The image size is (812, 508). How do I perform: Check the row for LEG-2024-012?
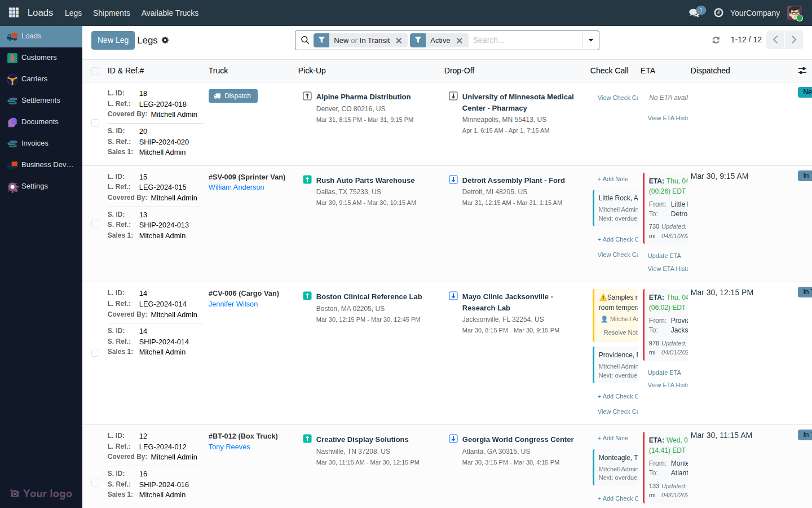tap(95, 483)
